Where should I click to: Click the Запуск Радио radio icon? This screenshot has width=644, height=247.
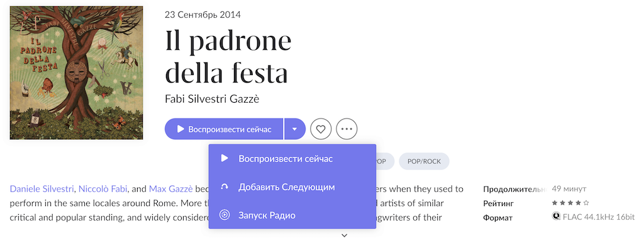tap(225, 215)
